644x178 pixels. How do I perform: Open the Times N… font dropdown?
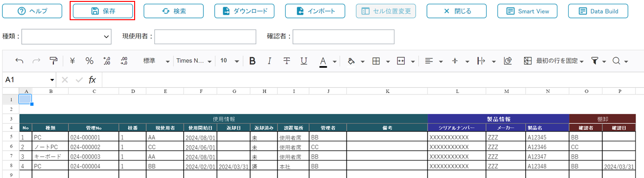(193, 61)
